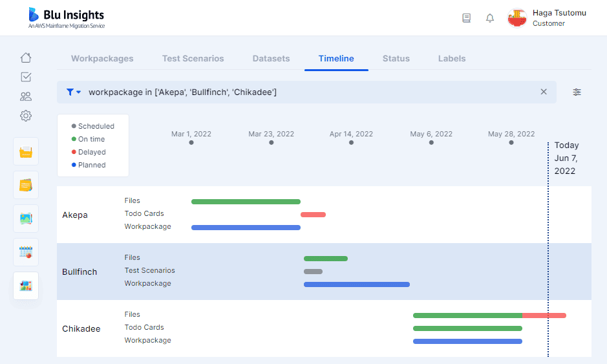This screenshot has height=364, width=607.
Task: Open the yellow folder app tile
Action: [26, 151]
